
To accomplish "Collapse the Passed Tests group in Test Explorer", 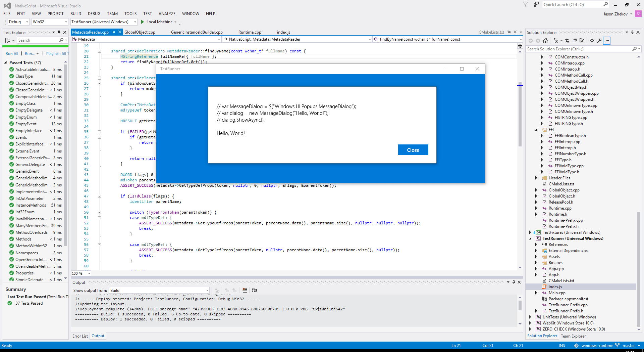I will (5, 62).
